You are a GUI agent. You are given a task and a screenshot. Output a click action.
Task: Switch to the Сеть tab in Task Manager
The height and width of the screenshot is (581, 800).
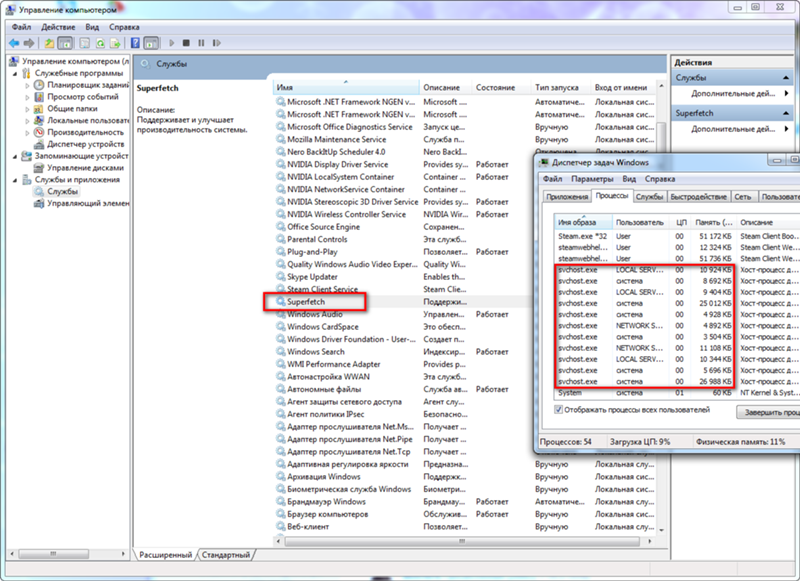coord(743,197)
